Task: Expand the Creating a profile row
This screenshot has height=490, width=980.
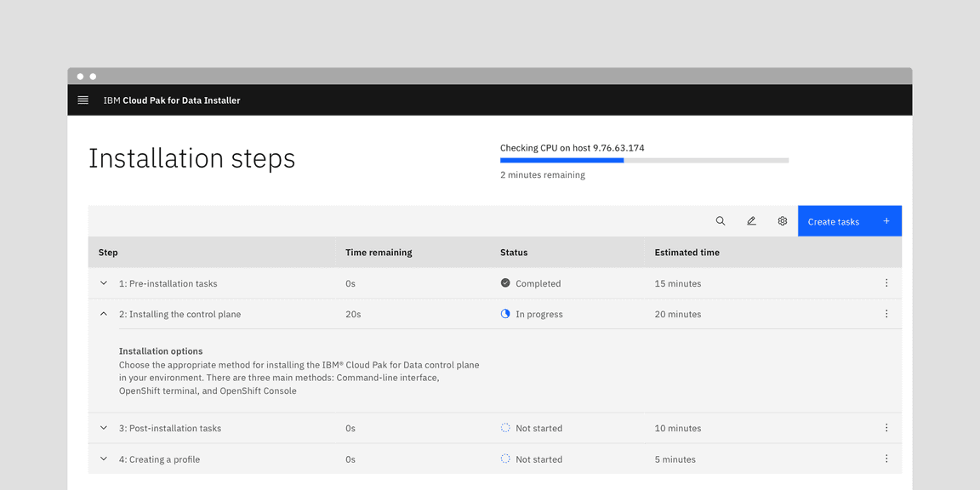Action: [x=104, y=459]
